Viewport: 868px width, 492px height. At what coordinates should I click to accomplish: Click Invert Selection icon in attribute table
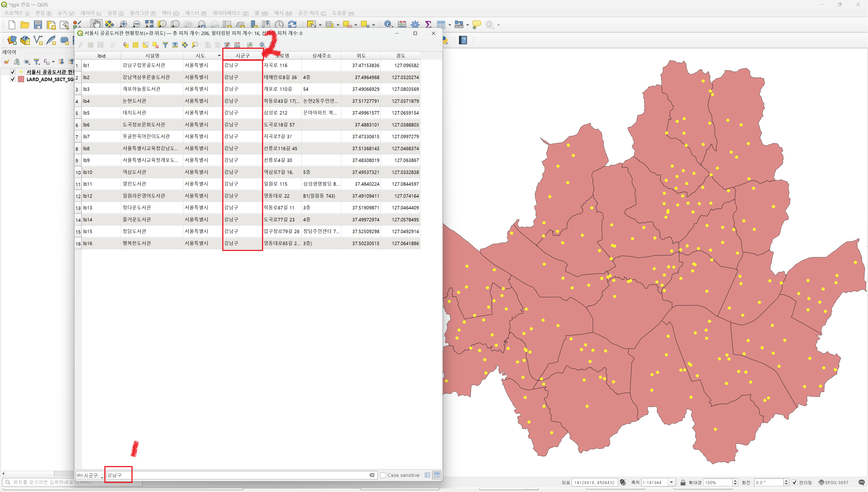coord(145,45)
